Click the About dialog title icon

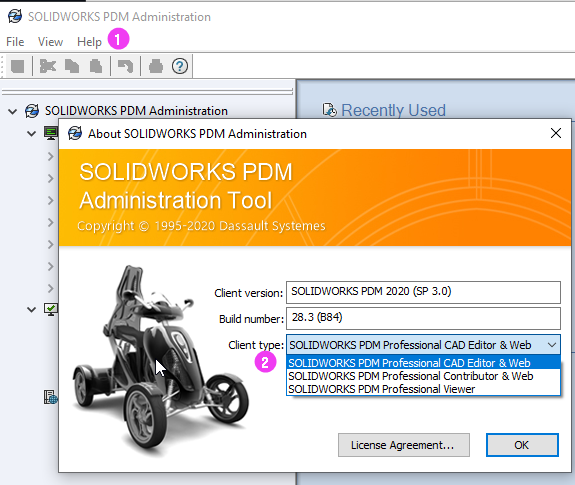[75, 133]
